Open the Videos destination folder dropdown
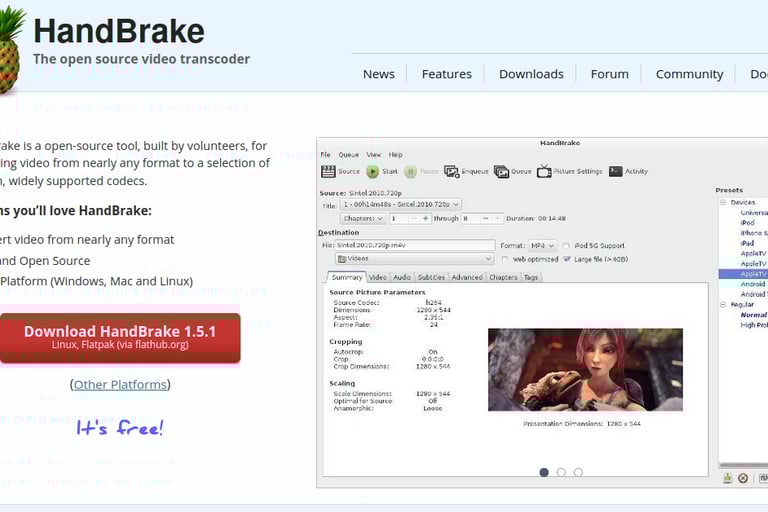The image size is (768, 512). (x=414, y=259)
